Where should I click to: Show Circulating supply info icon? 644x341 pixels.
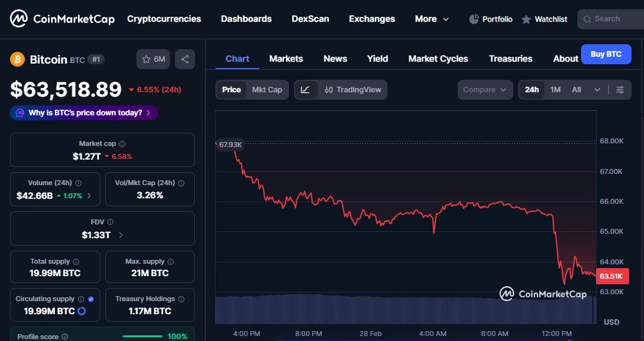(x=81, y=299)
